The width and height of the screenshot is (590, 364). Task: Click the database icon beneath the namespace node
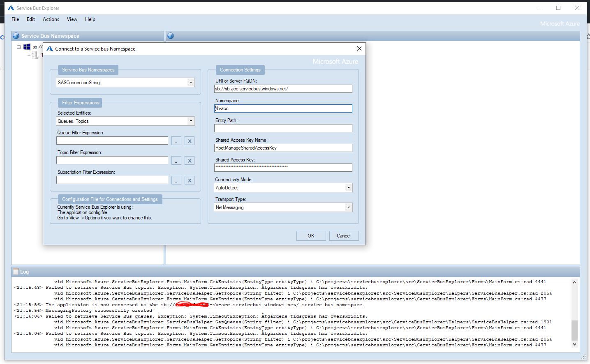pos(35,55)
